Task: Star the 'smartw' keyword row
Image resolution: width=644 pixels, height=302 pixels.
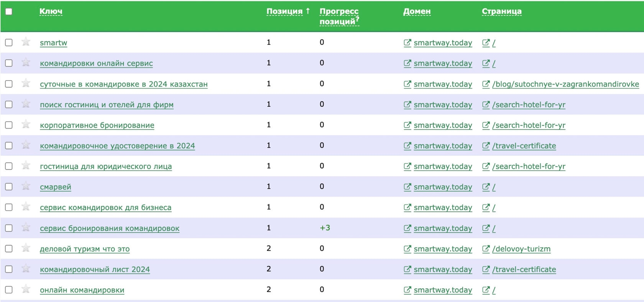Action: 26,41
